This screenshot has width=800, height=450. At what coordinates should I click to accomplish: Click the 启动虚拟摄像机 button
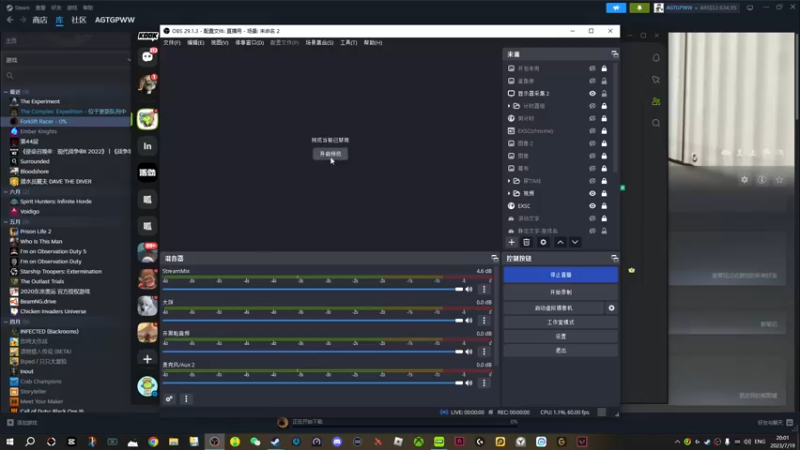coord(554,308)
